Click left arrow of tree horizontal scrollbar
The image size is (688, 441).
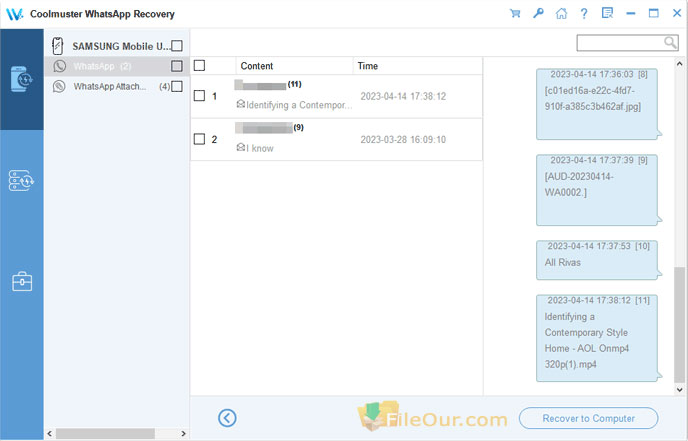50,434
